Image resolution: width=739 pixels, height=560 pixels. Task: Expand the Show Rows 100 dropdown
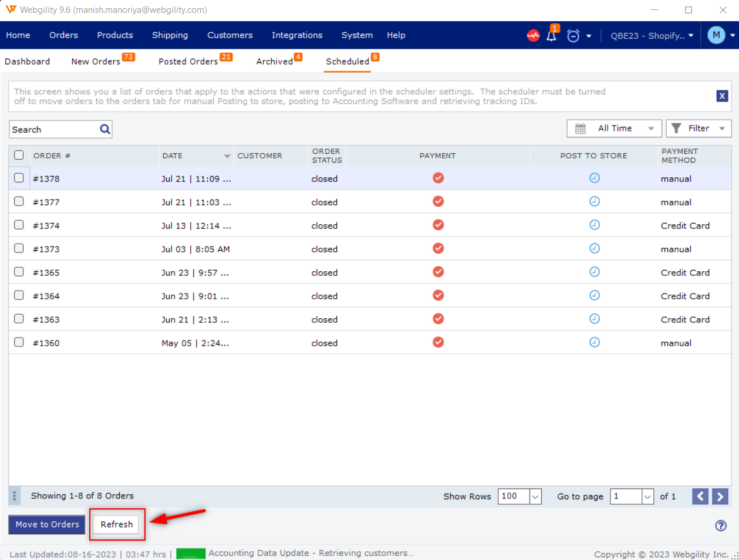click(535, 497)
